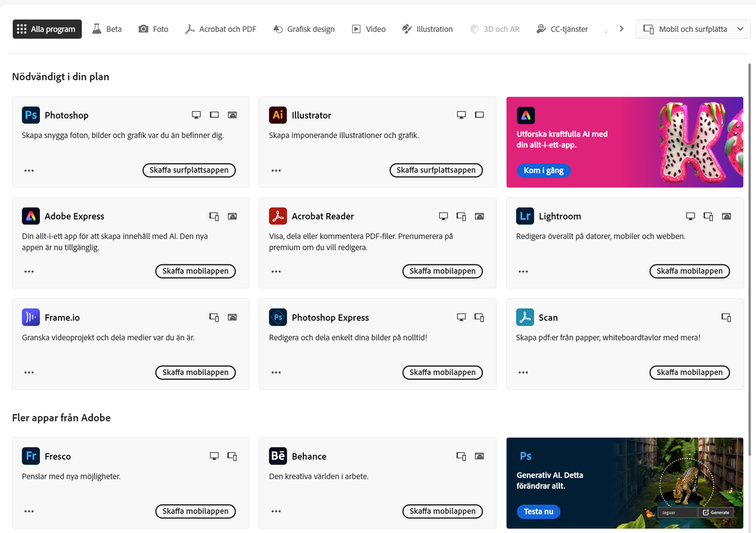Viewport: 756px width, 533px height.
Task: Click the Lightroom Lr icon
Action: (525, 216)
